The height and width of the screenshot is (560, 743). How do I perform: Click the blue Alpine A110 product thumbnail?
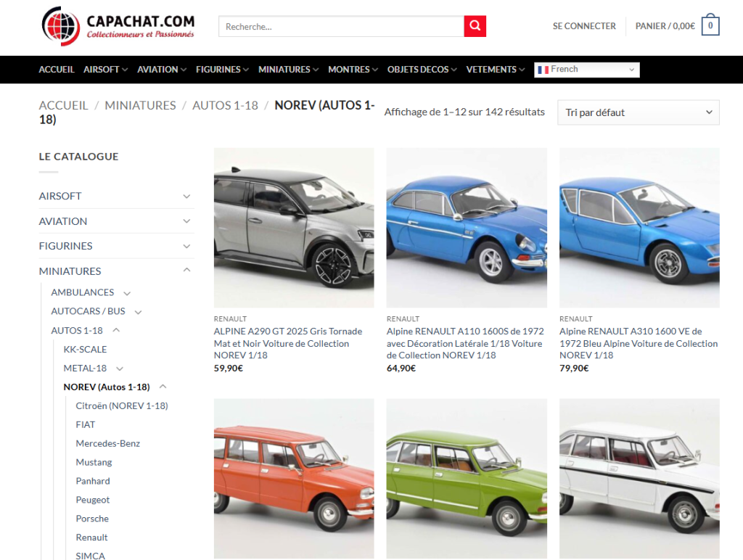[467, 227]
